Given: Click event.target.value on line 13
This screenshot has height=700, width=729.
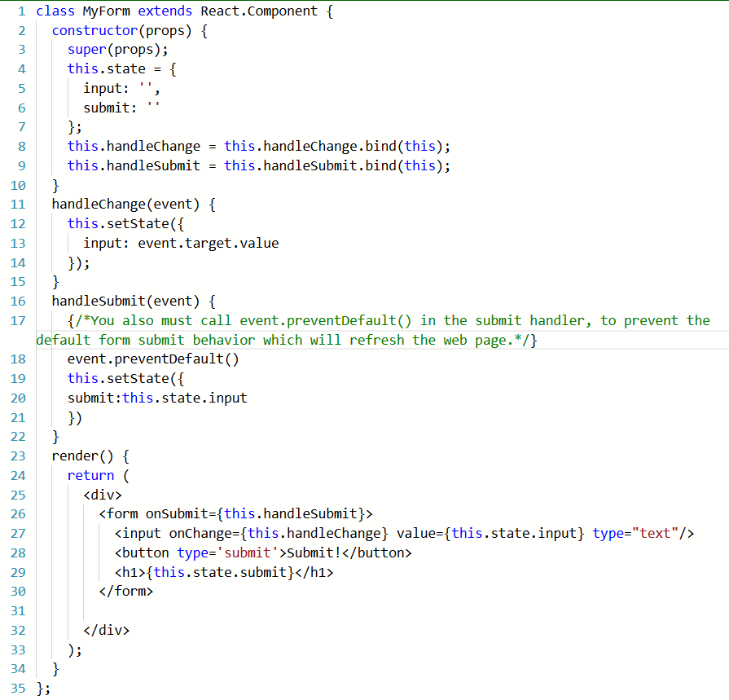Looking at the screenshot, I should click(x=209, y=244).
